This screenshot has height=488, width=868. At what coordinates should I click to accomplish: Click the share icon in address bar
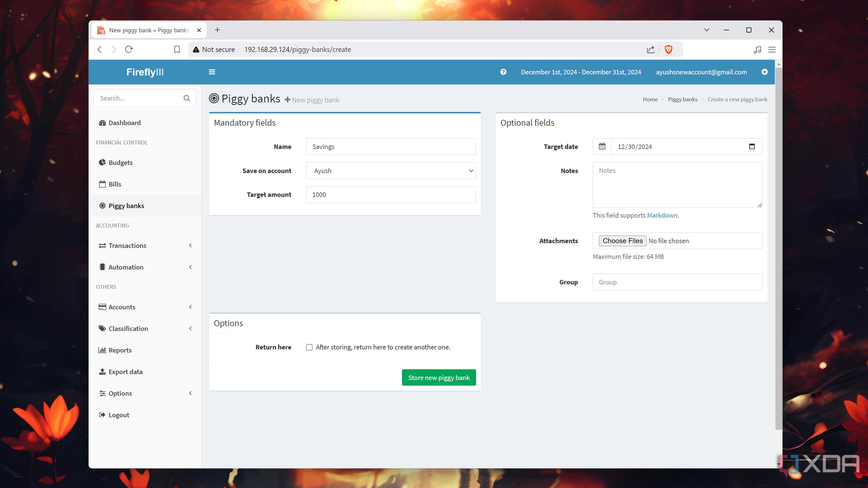651,49
